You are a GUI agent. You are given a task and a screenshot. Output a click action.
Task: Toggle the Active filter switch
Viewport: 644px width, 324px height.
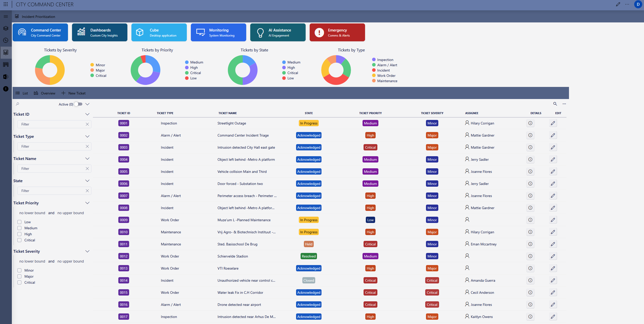coord(78,104)
